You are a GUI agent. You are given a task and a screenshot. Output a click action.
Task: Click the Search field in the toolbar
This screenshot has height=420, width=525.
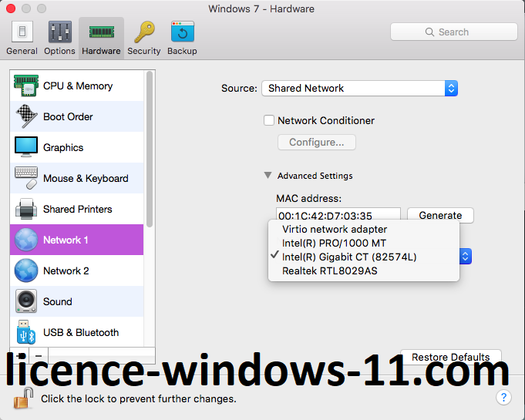pyautogui.click(x=453, y=32)
